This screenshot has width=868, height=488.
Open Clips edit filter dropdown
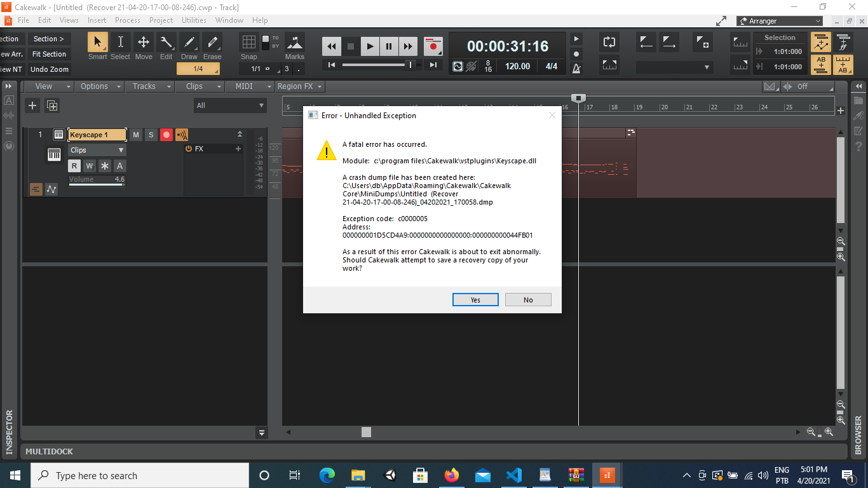pyautogui.click(x=97, y=150)
